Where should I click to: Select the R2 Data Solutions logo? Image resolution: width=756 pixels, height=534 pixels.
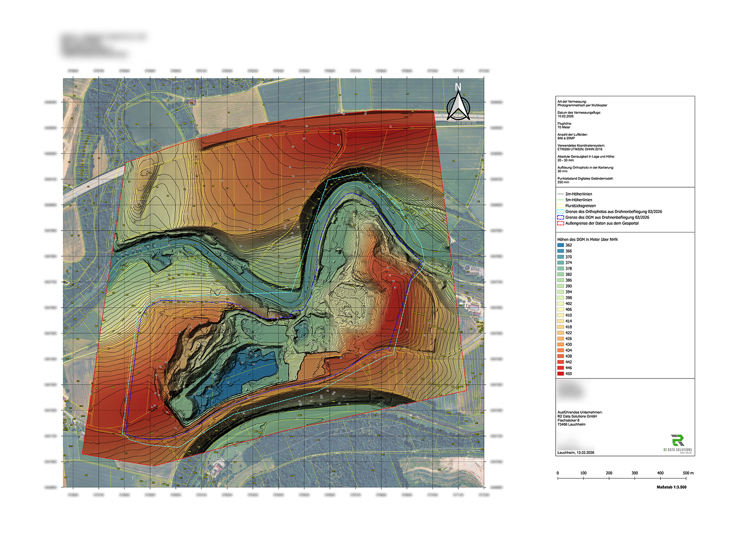(x=677, y=441)
